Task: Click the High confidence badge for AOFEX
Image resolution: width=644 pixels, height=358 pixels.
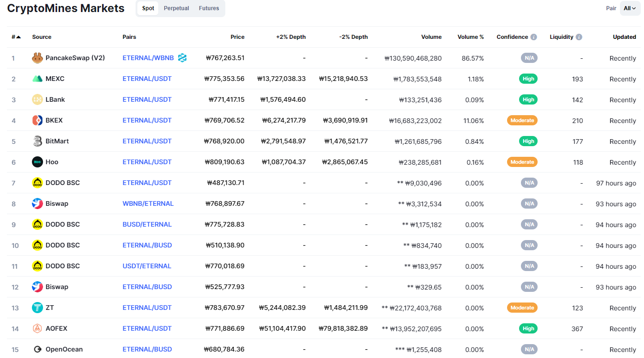Action: 528,328
